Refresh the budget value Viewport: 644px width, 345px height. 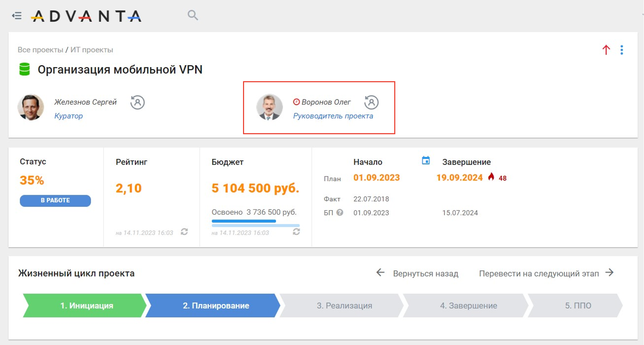point(296,232)
